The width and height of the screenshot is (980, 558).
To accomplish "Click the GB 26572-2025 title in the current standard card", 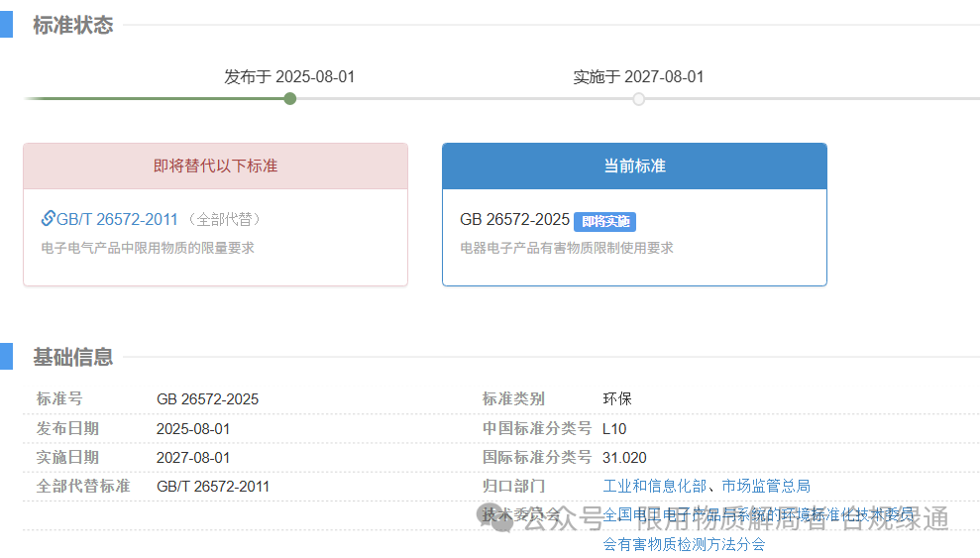I will (x=514, y=220).
